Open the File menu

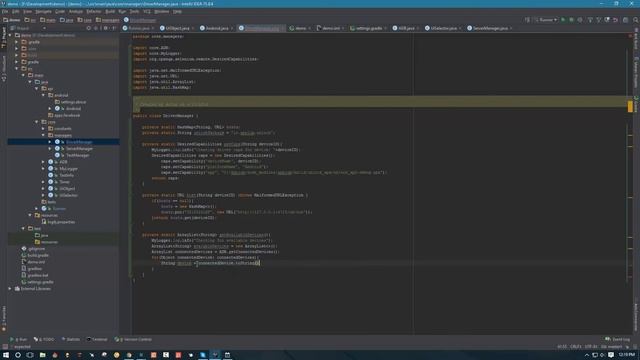pyautogui.click(x=5, y=11)
